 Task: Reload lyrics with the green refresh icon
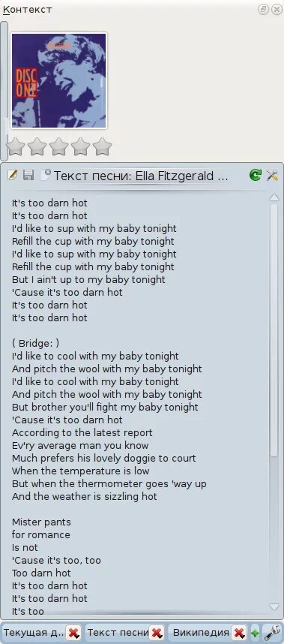[x=256, y=176]
